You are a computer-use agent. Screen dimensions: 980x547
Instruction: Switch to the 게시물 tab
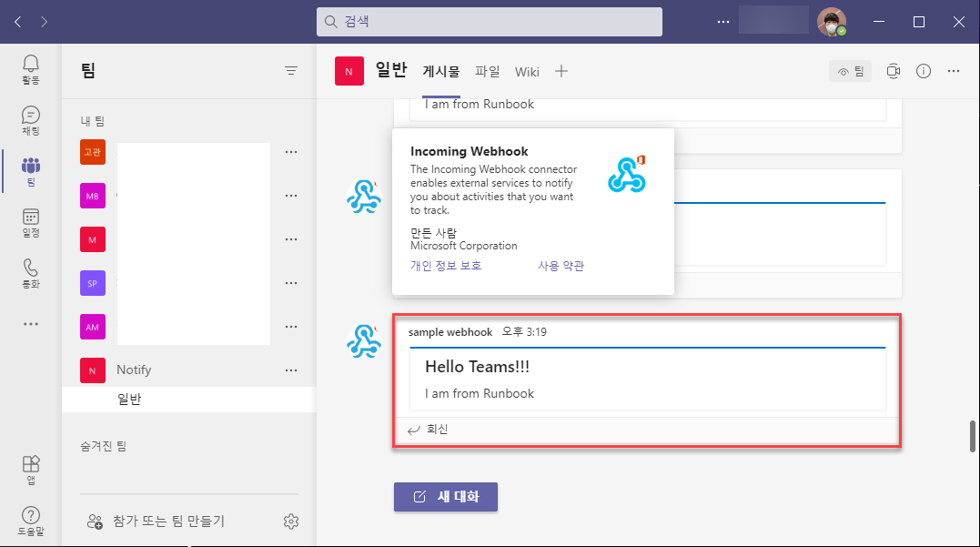(441, 72)
